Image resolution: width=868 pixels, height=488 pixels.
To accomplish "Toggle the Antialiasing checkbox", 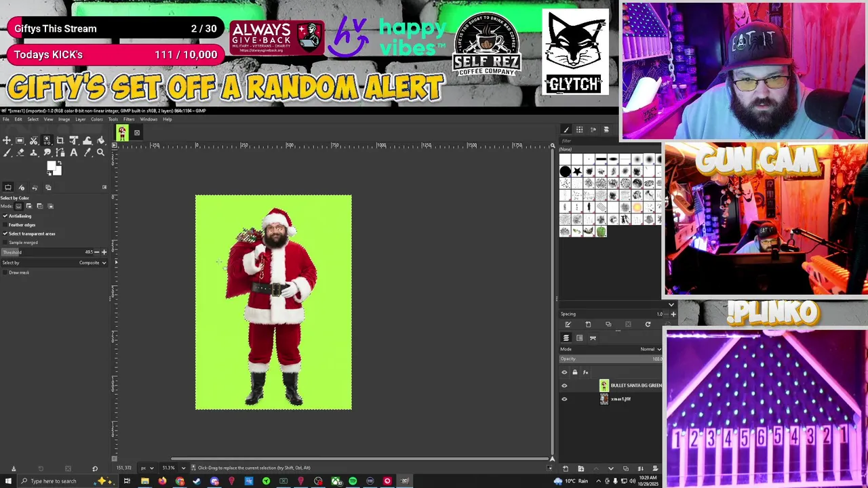I will [x=5, y=216].
